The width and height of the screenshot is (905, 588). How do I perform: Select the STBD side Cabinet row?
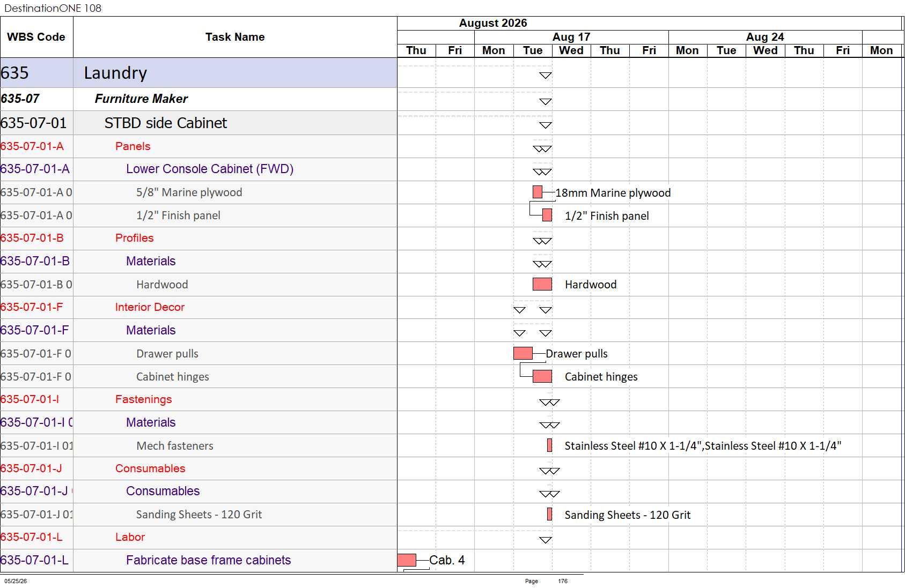[x=198, y=123]
